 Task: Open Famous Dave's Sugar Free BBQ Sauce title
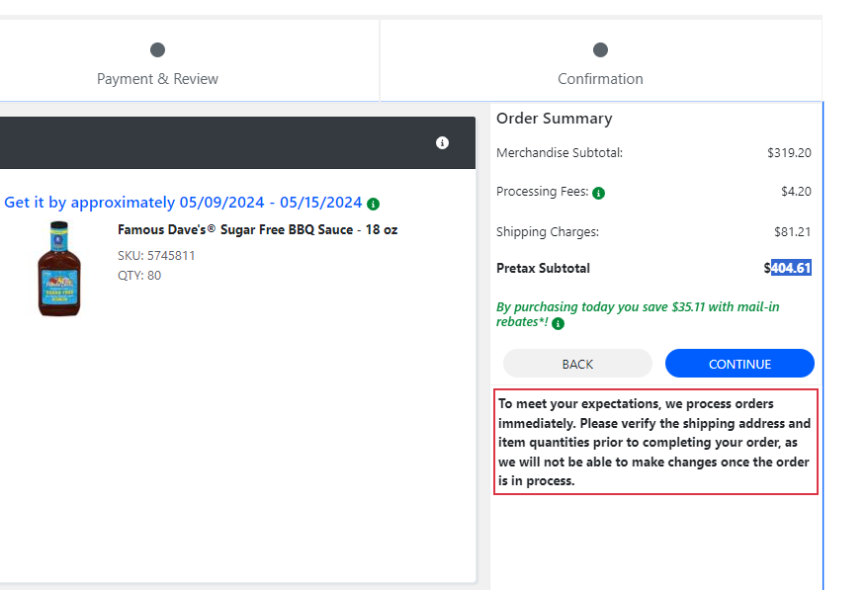[257, 229]
